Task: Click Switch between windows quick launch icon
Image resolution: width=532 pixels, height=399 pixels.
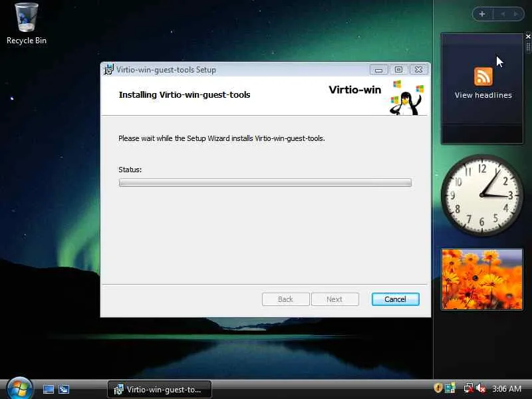Action: 64,389
